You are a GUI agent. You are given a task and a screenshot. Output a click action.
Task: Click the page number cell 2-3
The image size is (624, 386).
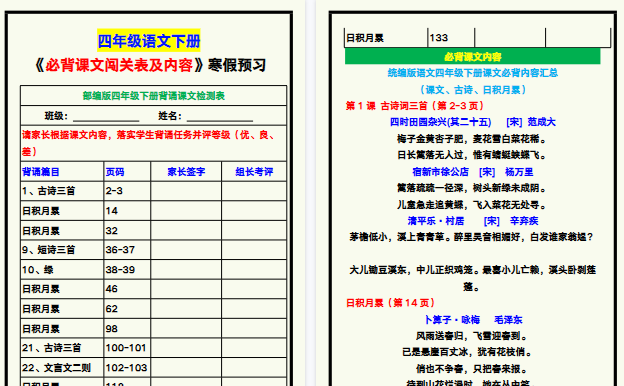point(127,191)
